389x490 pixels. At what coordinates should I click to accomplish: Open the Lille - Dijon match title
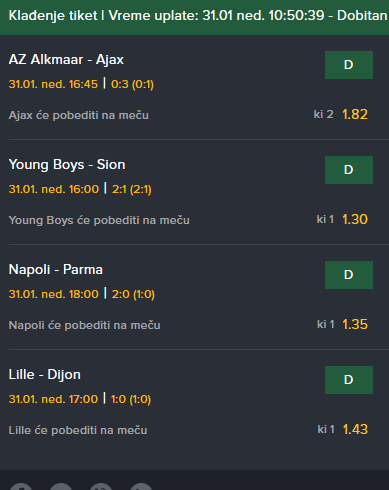click(x=45, y=375)
